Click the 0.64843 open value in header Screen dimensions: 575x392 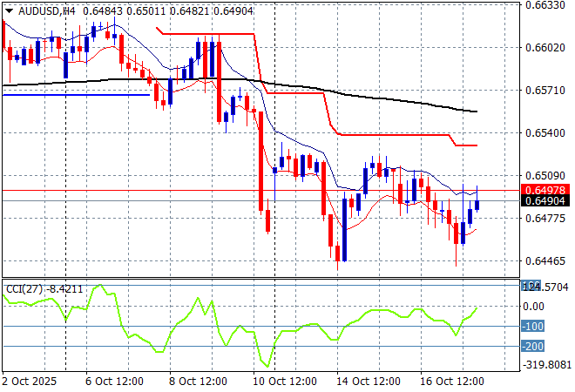click(103, 11)
